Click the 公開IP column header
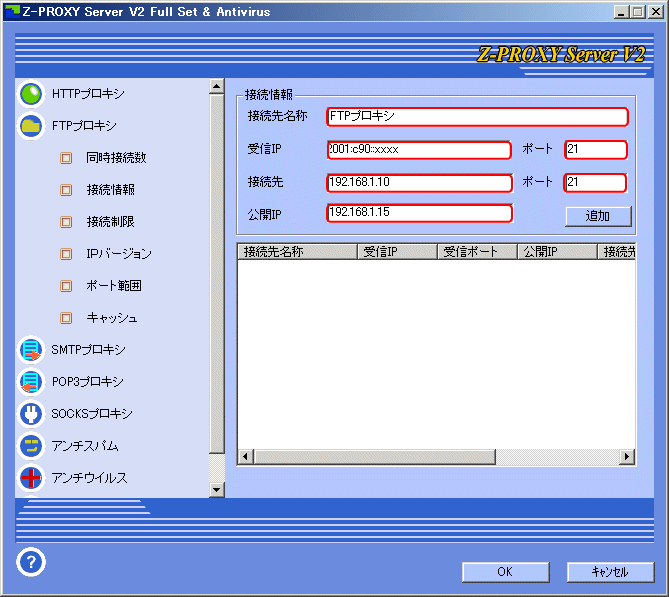Image resolution: width=669 pixels, height=597 pixels. [x=557, y=252]
